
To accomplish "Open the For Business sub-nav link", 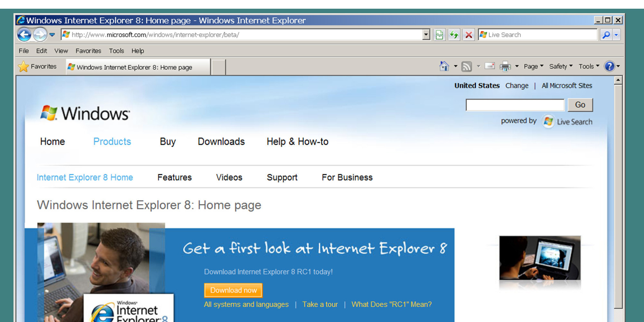I will coord(347,177).
